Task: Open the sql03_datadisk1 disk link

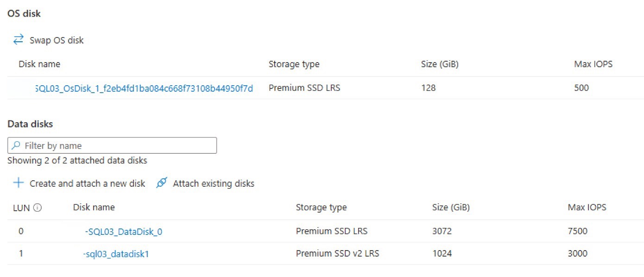Action: click(x=116, y=254)
